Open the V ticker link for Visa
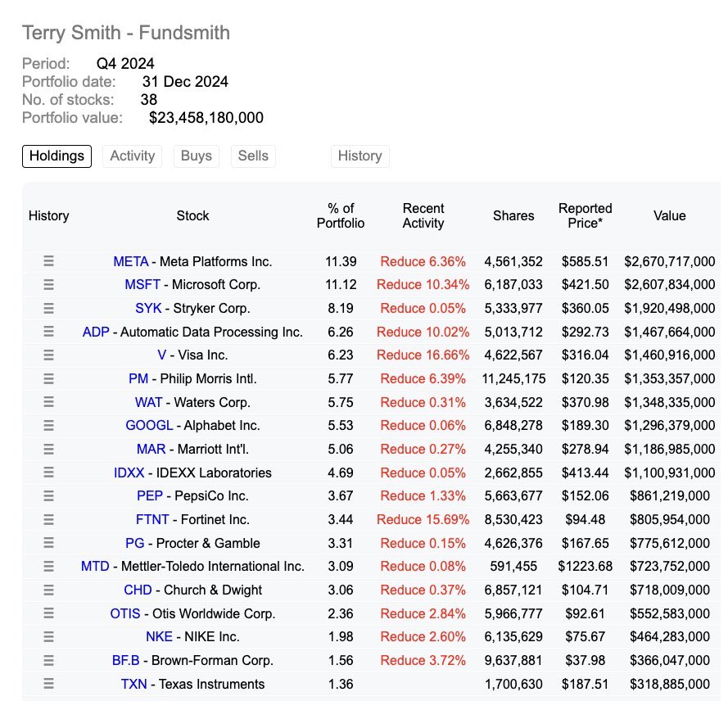Screen dimensions: 728x701 pyautogui.click(x=162, y=355)
